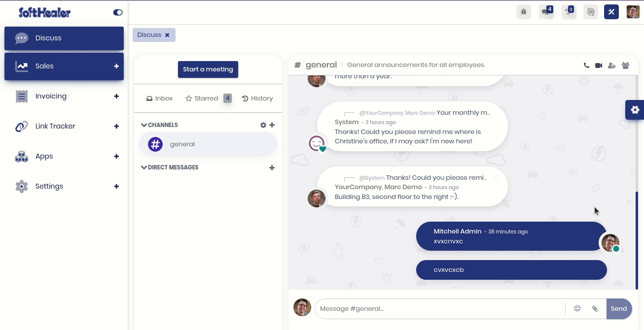Expand the Apps submenu plus

coord(116,156)
